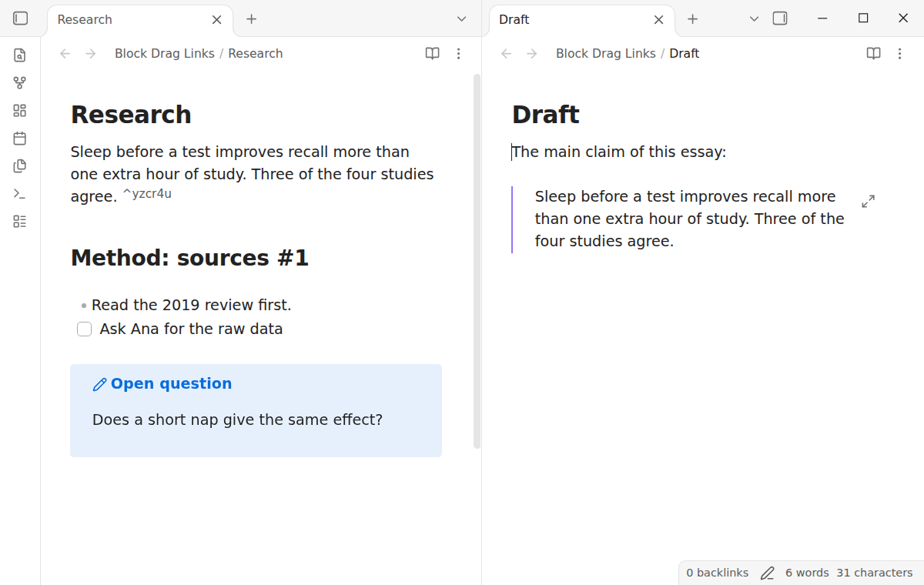Click the 6 words status entry
Viewport: 924px width, 585px height.
(x=807, y=573)
